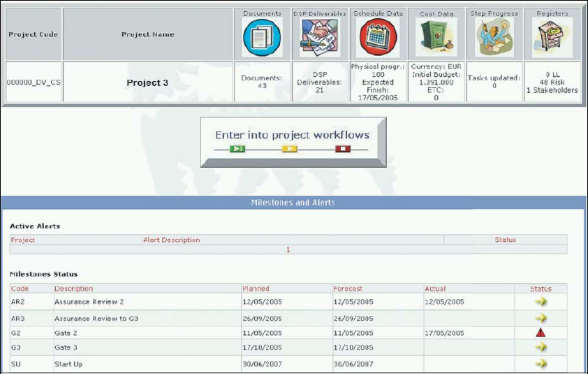The image size is (588, 374).
Task: Select the Project 3 name cell
Action: pos(148,82)
